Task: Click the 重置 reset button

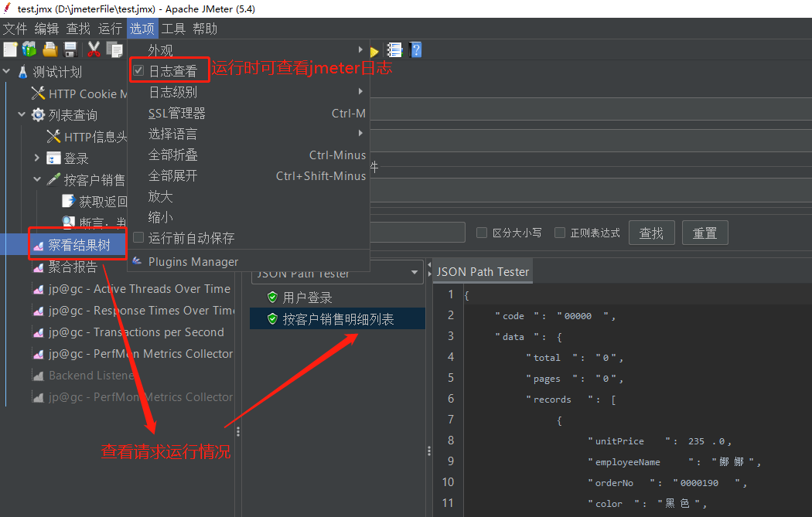Action: pyautogui.click(x=705, y=233)
